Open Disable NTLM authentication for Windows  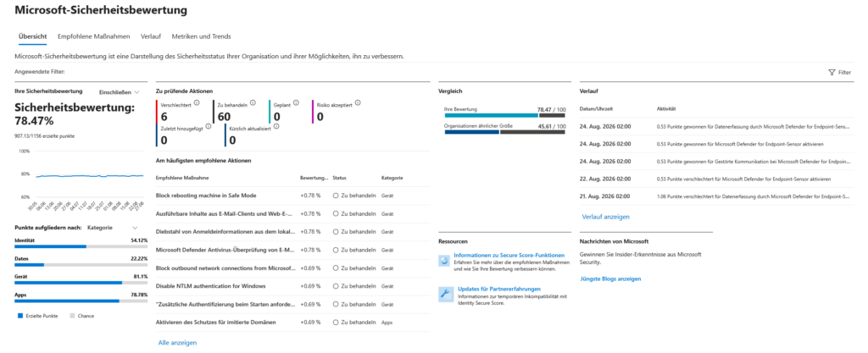(211, 286)
